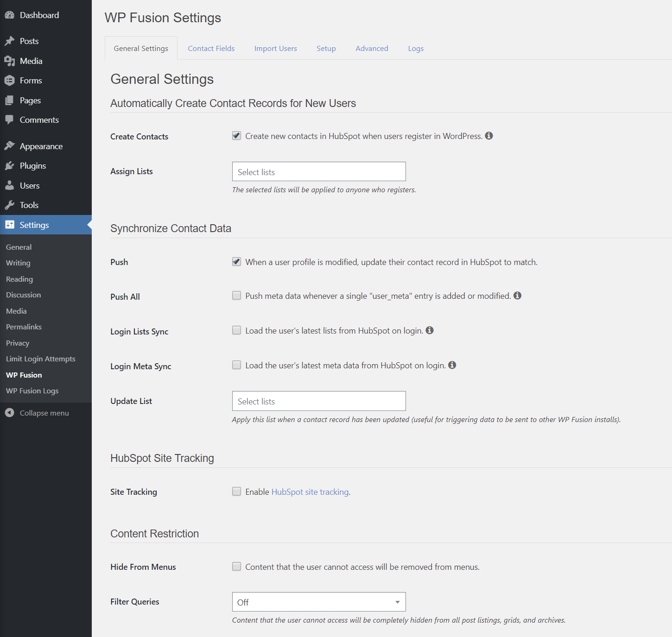Switch to the Contact Fields tab

pyautogui.click(x=211, y=48)
